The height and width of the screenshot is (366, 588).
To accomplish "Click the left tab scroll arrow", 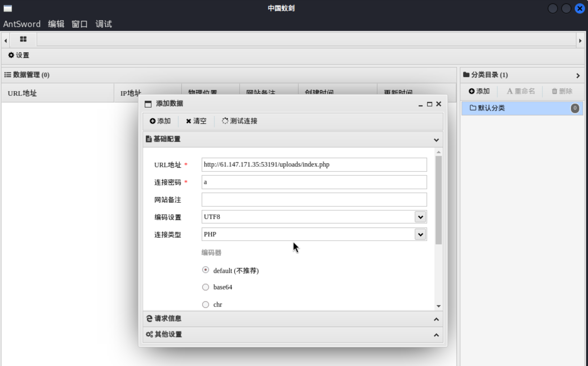I will click(x=5, y=41).
